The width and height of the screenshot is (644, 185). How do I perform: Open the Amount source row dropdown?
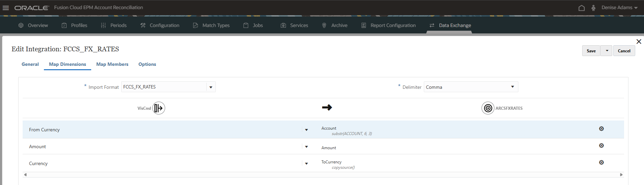click(306, 147)
